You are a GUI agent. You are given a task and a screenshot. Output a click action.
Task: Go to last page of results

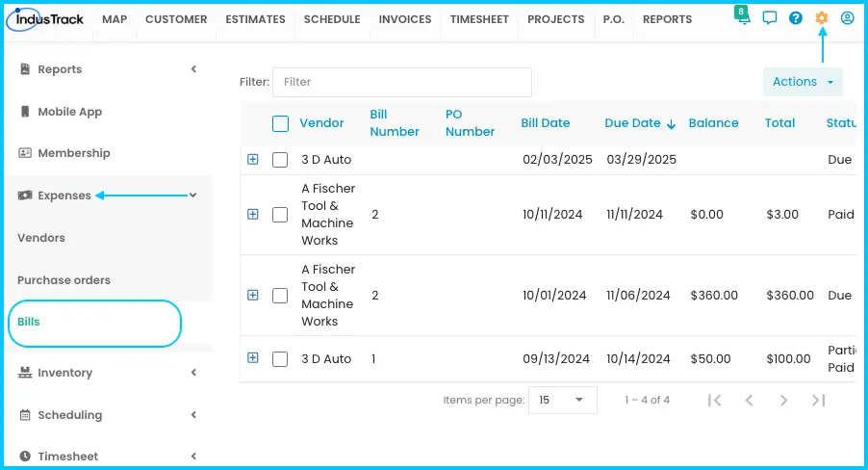(819, 400)
